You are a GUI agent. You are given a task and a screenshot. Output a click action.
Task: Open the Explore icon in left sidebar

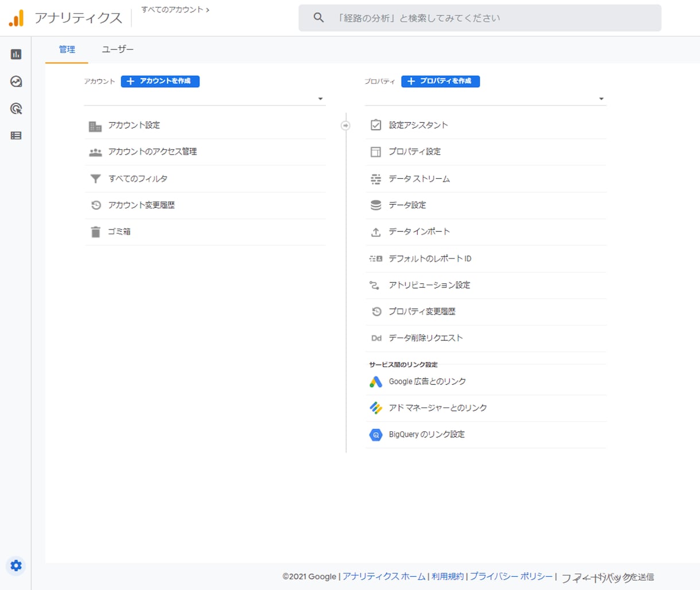[16, 81]
